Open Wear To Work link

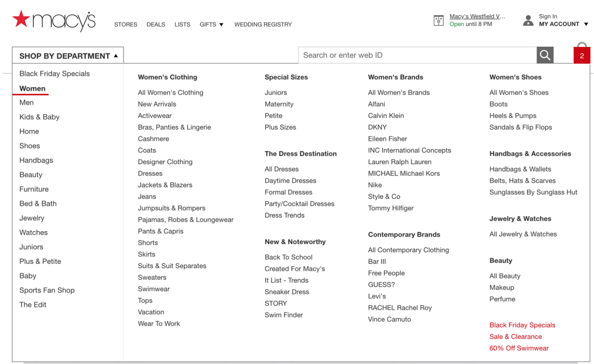tap(159, 324)
